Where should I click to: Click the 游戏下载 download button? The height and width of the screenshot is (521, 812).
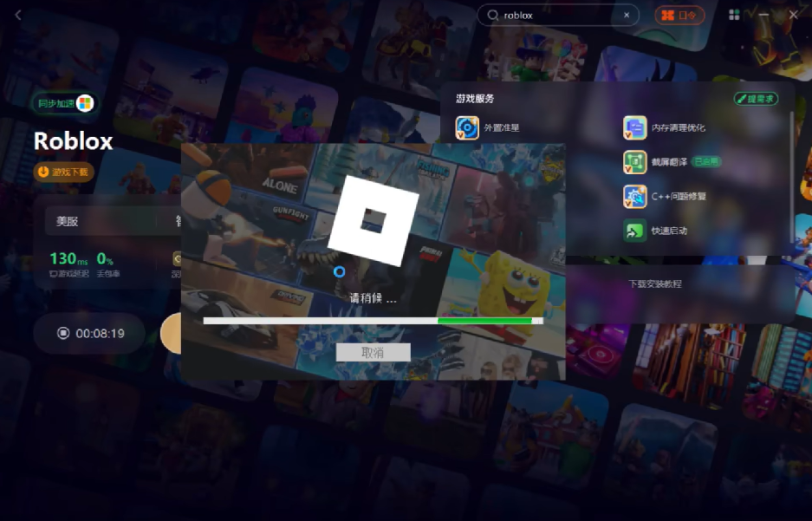click(x=63, y=172)
